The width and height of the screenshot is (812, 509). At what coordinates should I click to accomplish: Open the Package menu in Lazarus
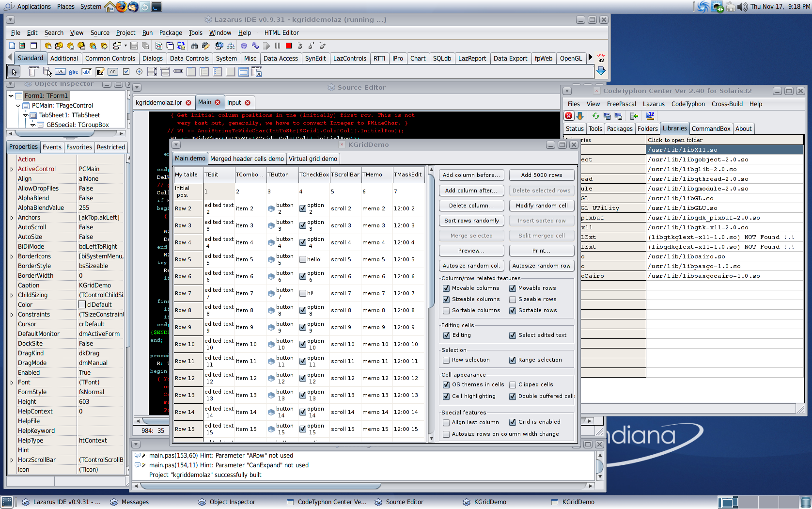(x=171, y=32)
